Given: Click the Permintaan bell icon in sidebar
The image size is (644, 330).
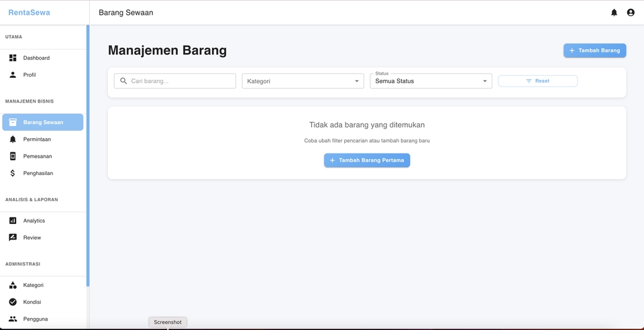Looking at the screenshot, I should point(13,140).
